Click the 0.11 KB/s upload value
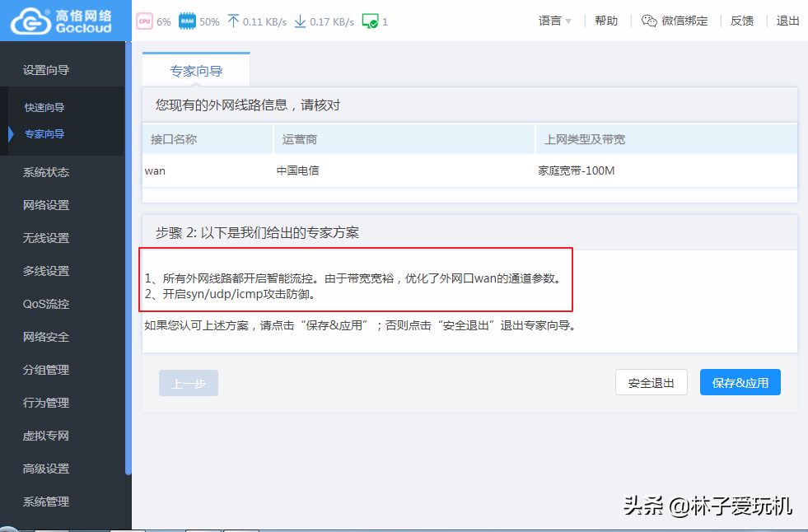808x532 pixels. tap(265, 21)
